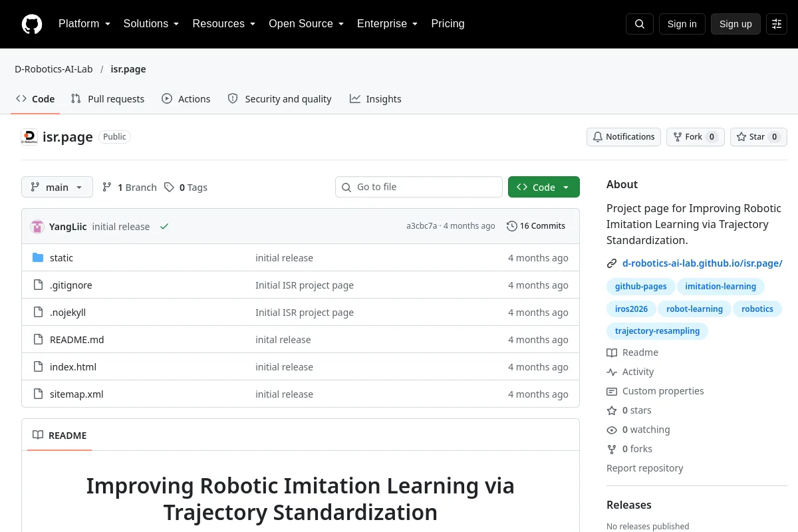This screenshot has height=532, width=798.
Task: Click YangLiic author name
Action: point(68,227)
